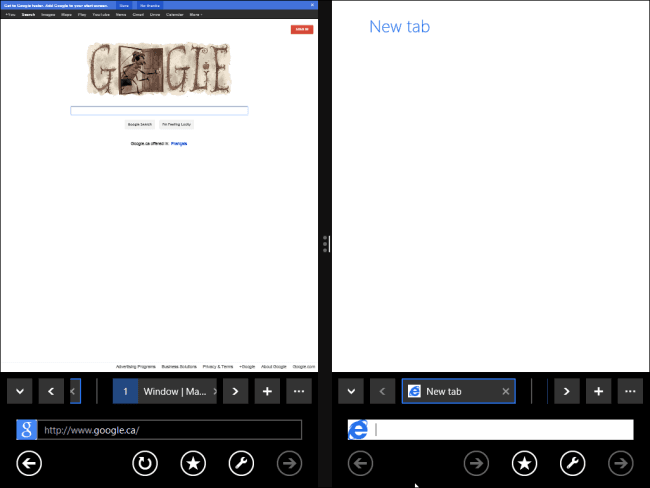Screen dimensions: 650x488
Task: Click the Google Search button
Action: pyautogui.click(x=140, y=124)
